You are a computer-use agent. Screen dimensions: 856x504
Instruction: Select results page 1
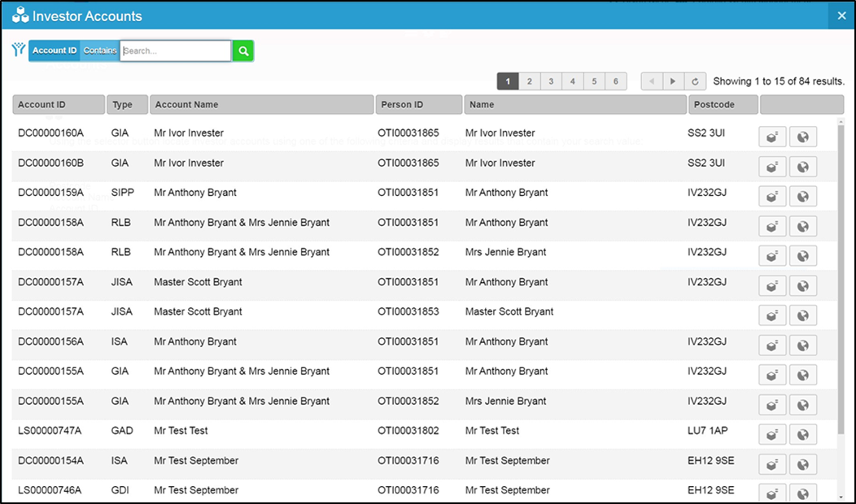tap(508, 81)
